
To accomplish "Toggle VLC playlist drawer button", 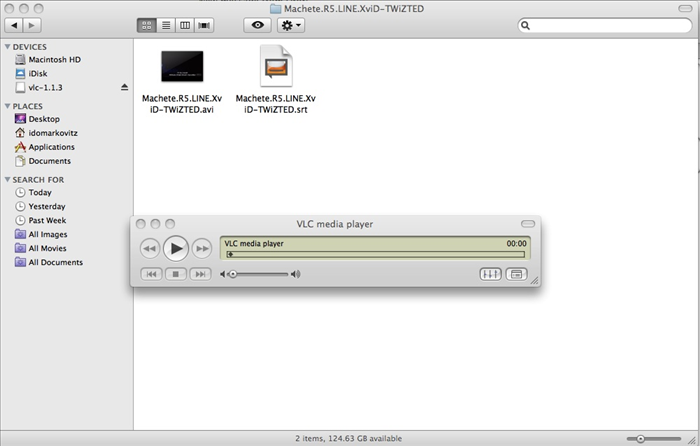I will 517,274.
